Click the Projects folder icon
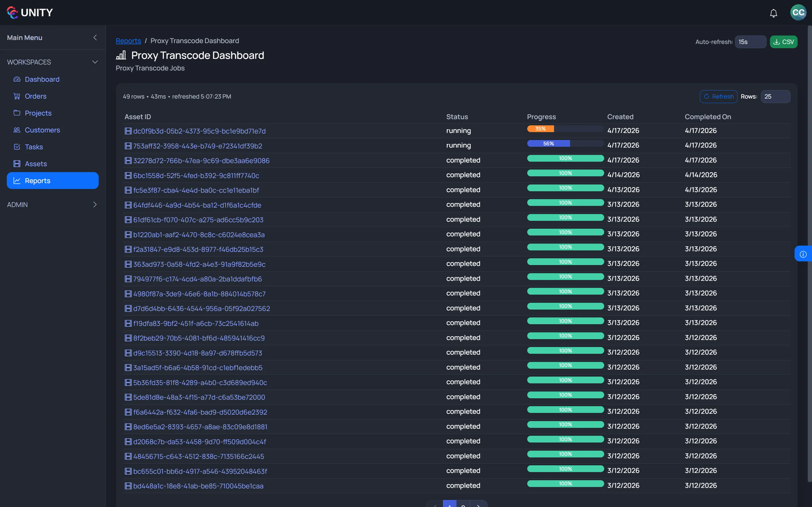The image size is (812, 507). point(17,113)
